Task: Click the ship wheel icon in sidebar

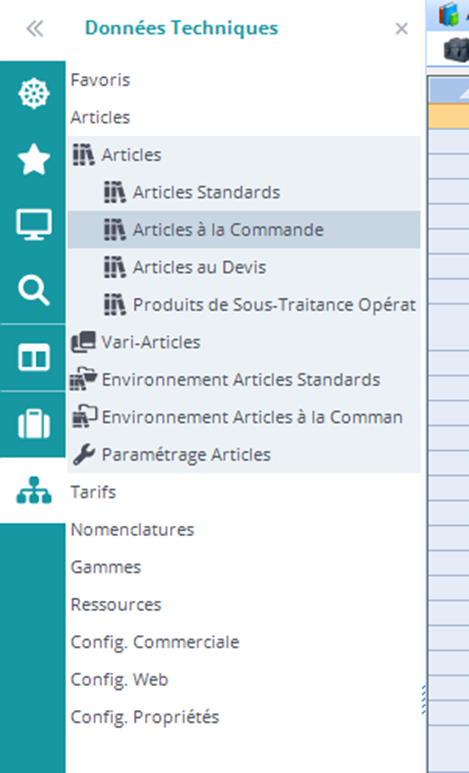Action: [34, 94]
